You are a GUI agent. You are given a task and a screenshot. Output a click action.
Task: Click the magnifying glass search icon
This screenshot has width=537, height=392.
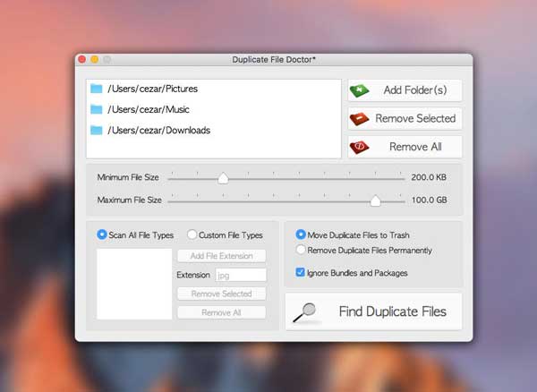pyautogui.click(x=304, y=312)
